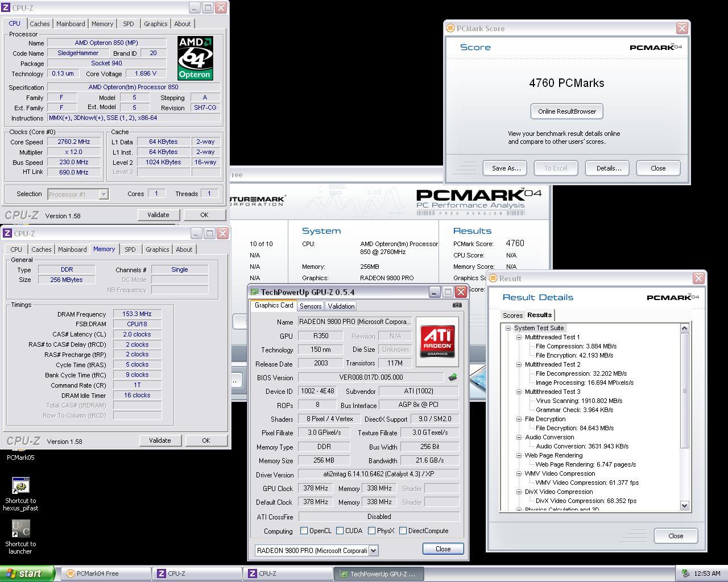728x582 pixels.
Task: Click the GPU-Z BIOS save chip icon
Action: (x=453, y=377)
